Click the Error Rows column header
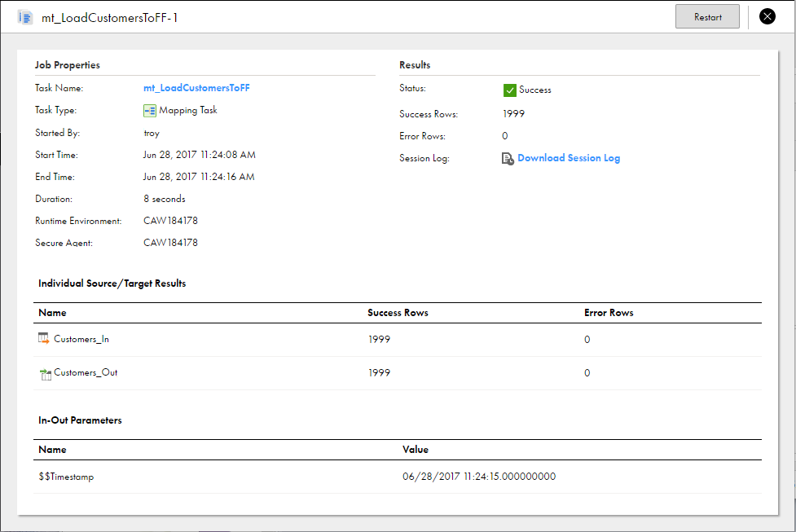This screenshot has width=796, height=532. [609, 313]
